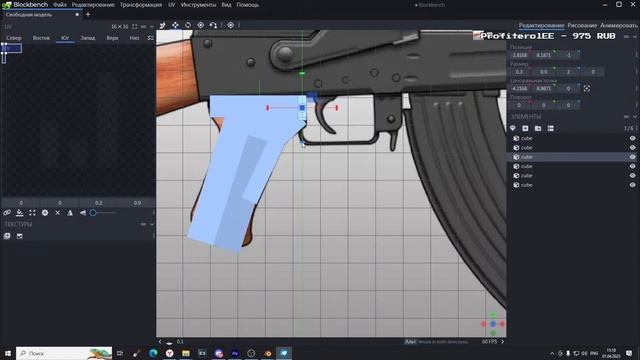Viewport: 640px width, 360px height.
Task: Select the Rotate tool in top toolbar
Action: 188,25
